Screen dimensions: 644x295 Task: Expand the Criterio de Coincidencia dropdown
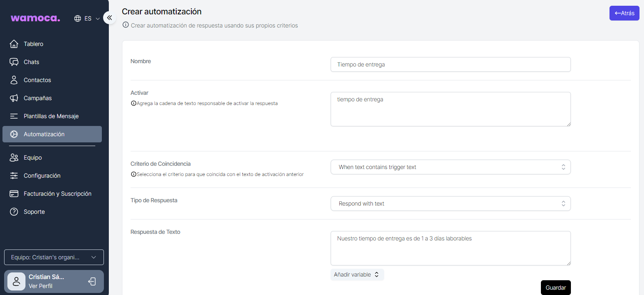click(451, 167)
